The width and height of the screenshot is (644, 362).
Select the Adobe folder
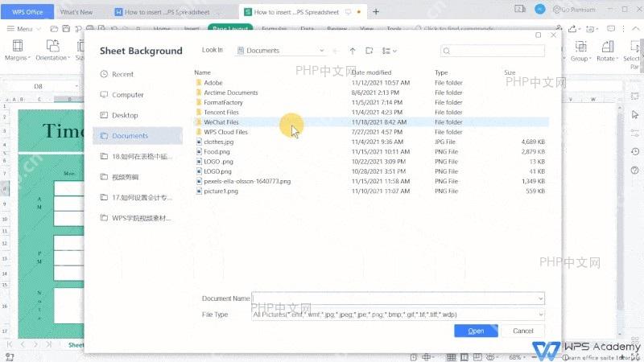pyautogui.click(x=372, y=83)
